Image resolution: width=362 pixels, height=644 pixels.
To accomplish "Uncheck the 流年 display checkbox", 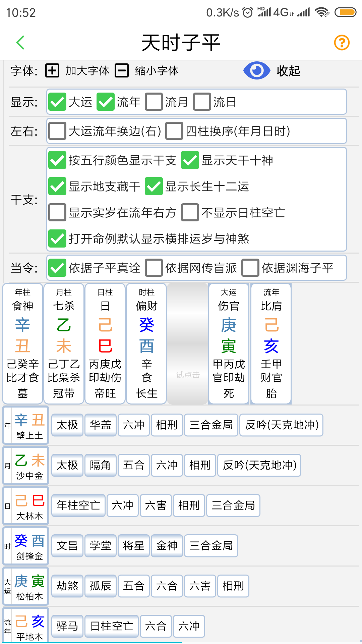I will coord(106,102).
